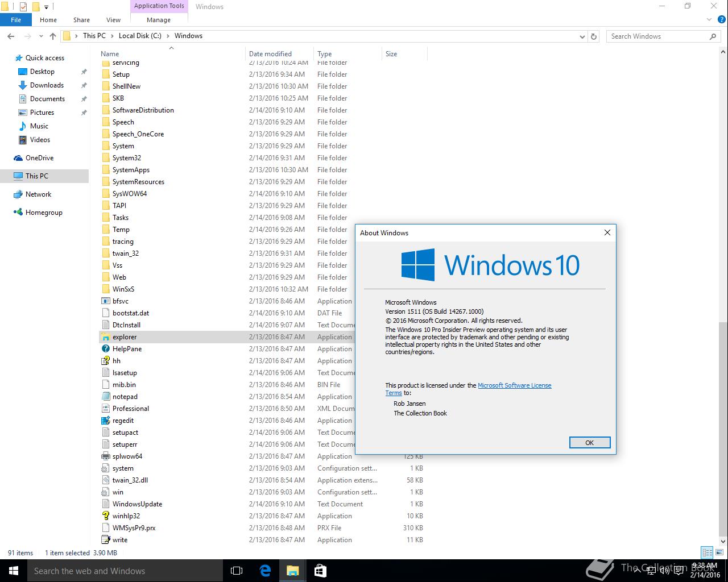This screenshot has width=728, height=582.
Task: Select the bfsvc application icon
Action: (106, 301)
